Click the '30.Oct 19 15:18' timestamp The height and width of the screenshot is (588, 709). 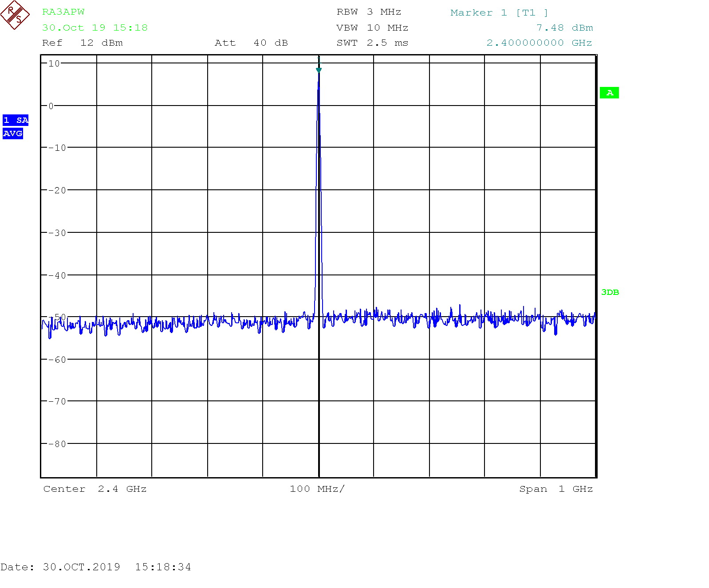pos(95,27)
